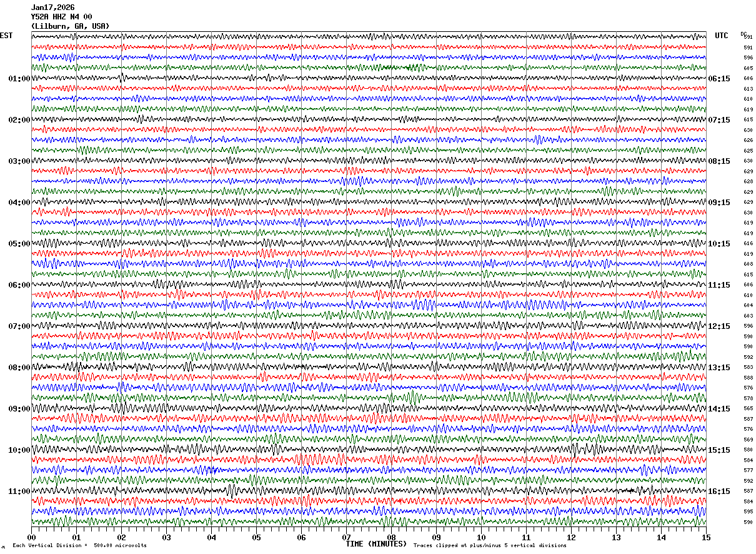The width and height of the screenshot is (756, 554).
Task: Click the 'TIME (MINUTES)' axis title
Action: coord(376,544)
